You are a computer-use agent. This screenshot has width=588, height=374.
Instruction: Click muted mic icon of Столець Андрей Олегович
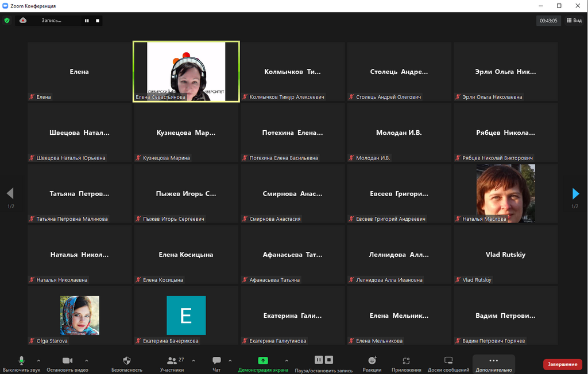click(x=351, y=97)
